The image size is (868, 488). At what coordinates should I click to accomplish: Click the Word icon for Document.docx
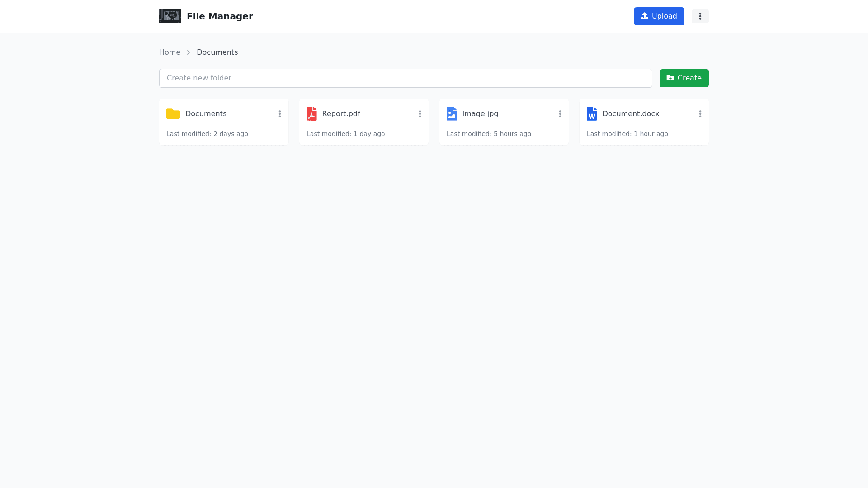coord(592,114)
